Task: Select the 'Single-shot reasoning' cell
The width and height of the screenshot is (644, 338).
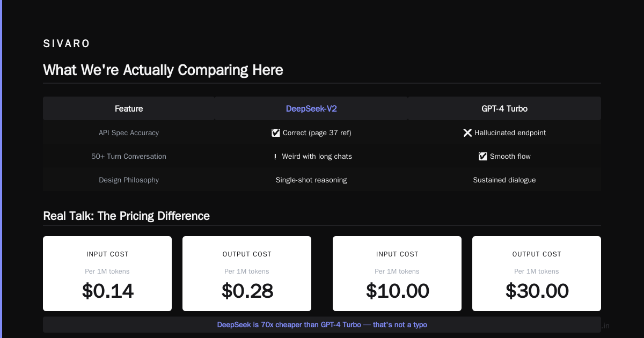Action: point(311,180)
